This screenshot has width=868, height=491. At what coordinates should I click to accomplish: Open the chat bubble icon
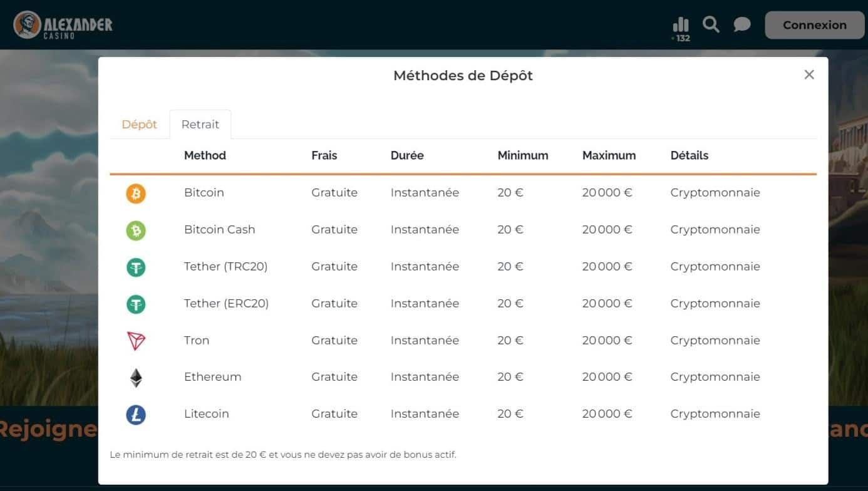tap(742, 24)
